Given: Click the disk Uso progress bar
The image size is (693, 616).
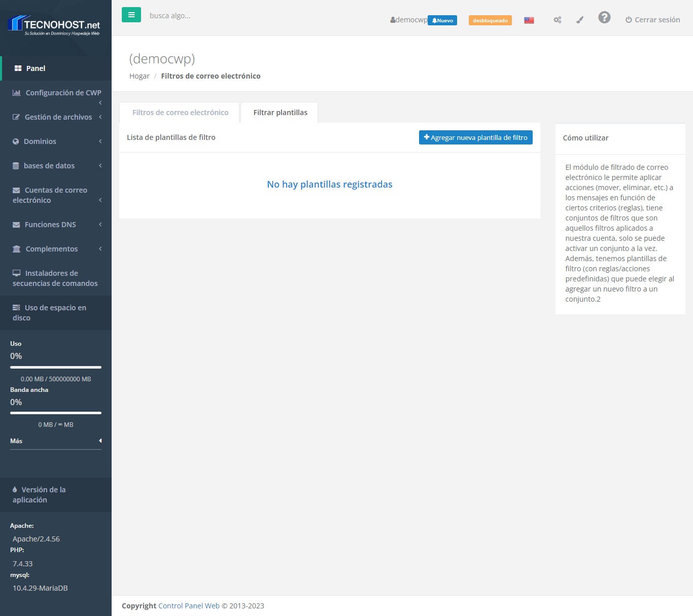Looking at the screenshot, I should 56,367.
